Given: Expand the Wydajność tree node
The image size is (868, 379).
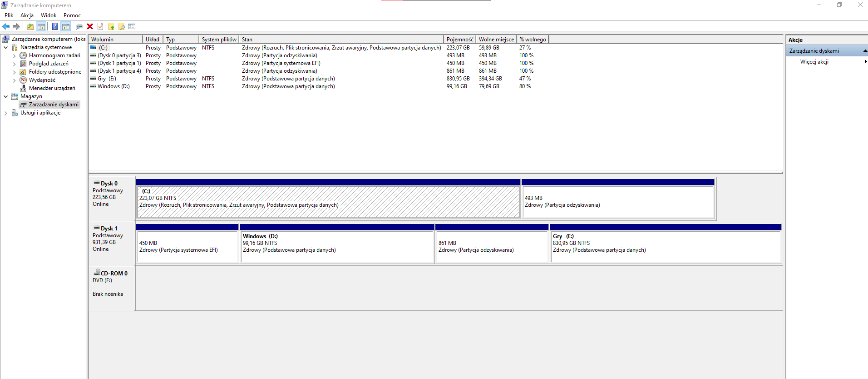Looking at the screenshot, I should 14,80.
